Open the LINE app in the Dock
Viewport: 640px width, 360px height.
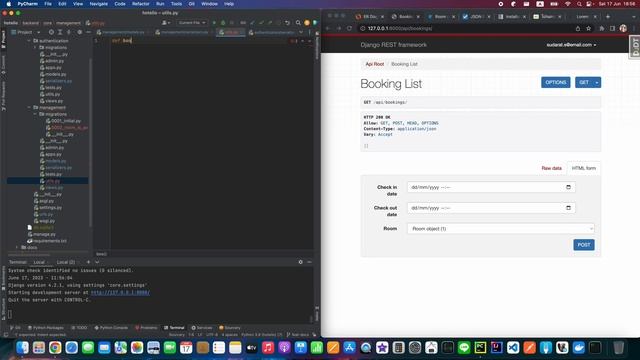pyautogui.click(x=464, y=348)
